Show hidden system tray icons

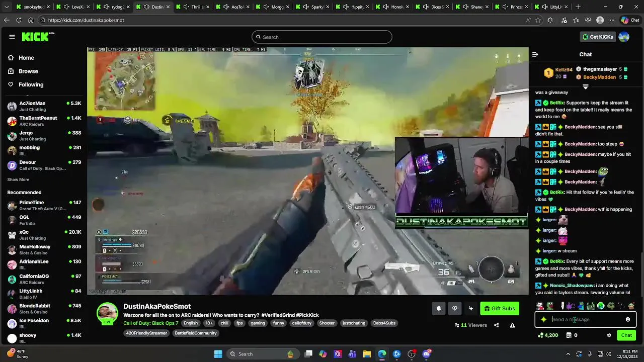click(568, 354)
